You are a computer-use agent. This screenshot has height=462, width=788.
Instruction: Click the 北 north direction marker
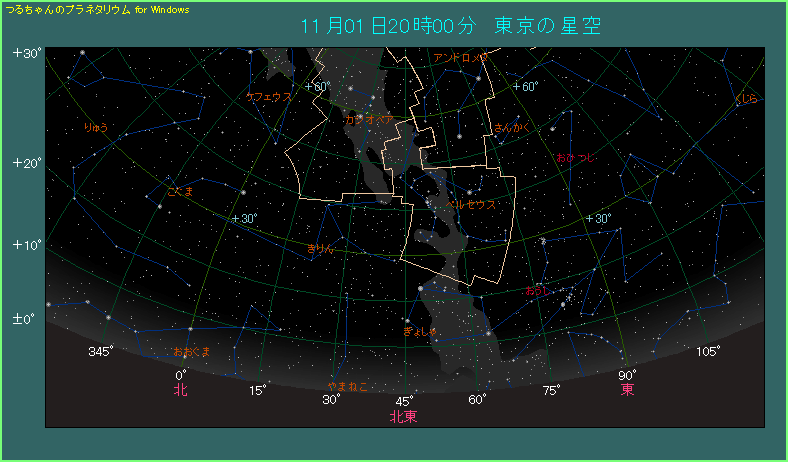[x=180, y=390]
